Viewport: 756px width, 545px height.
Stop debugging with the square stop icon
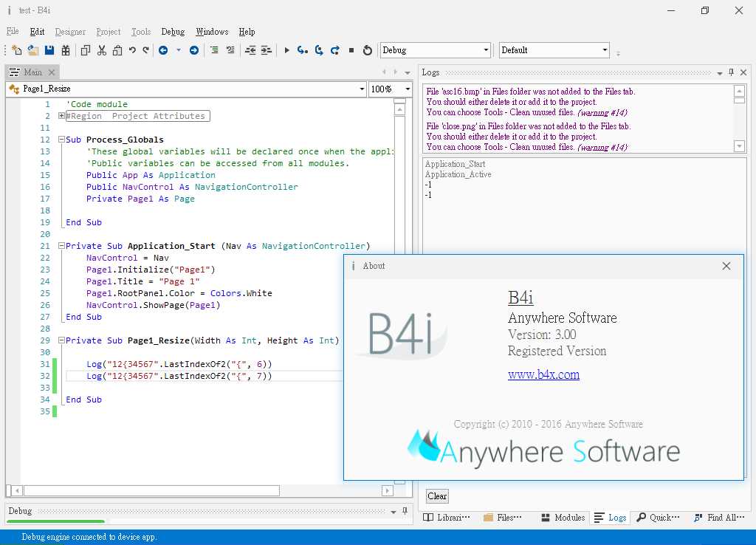(x=351, y=50)
